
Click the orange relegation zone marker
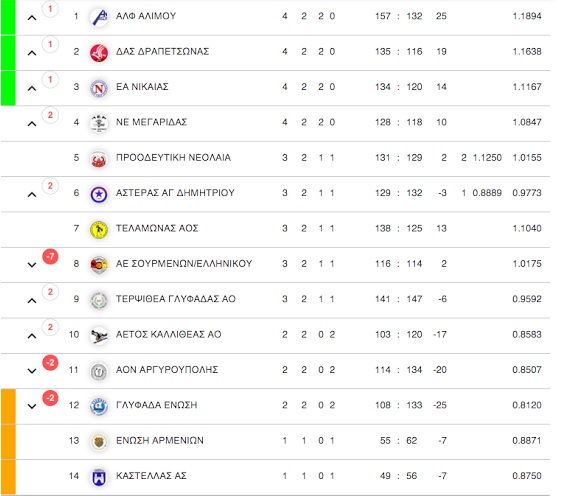(8, 441)
